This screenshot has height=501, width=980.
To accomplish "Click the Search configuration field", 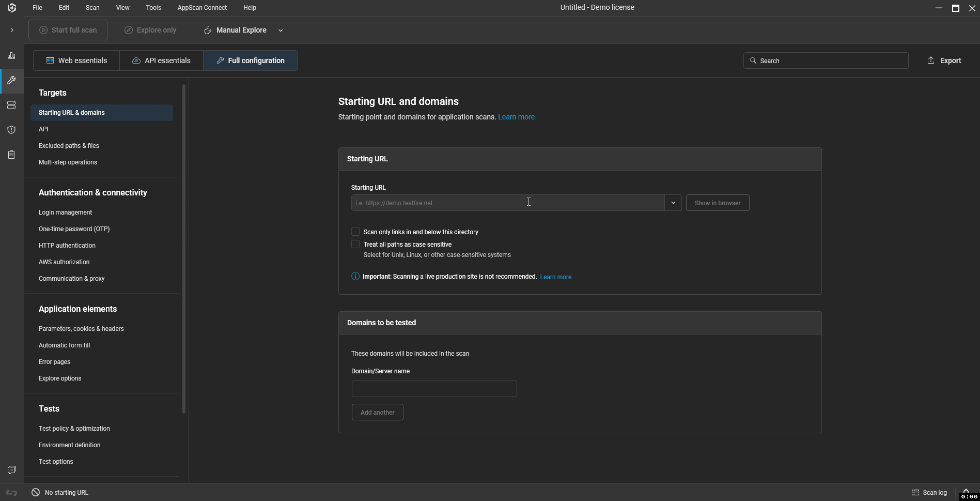I will [x=826, y=60].
